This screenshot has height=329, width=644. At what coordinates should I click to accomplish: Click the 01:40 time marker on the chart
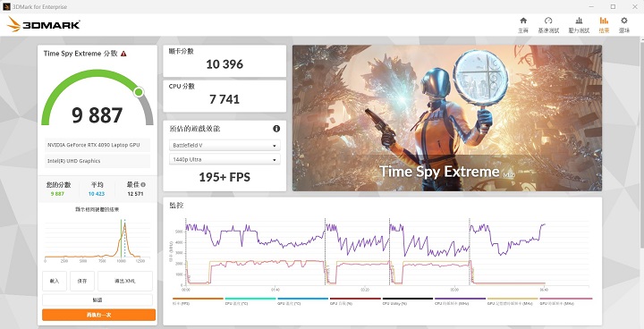pyautogui.click(x=275, y=290)
